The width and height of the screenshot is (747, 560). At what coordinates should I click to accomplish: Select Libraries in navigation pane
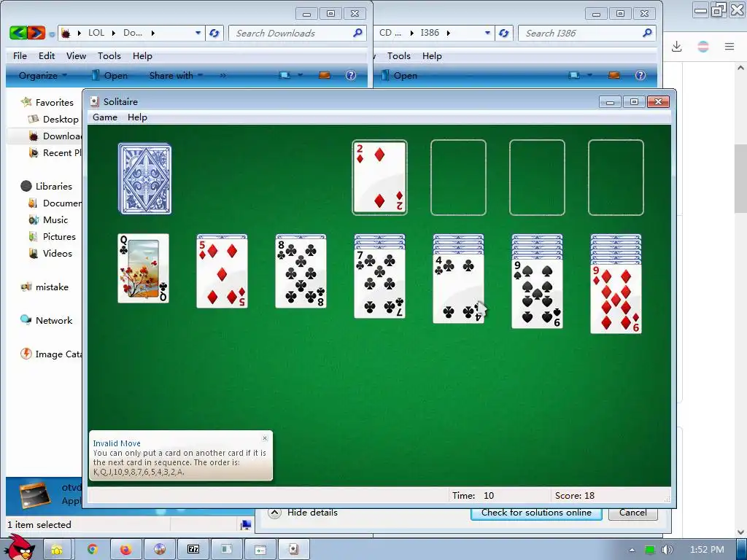point(54,186)
